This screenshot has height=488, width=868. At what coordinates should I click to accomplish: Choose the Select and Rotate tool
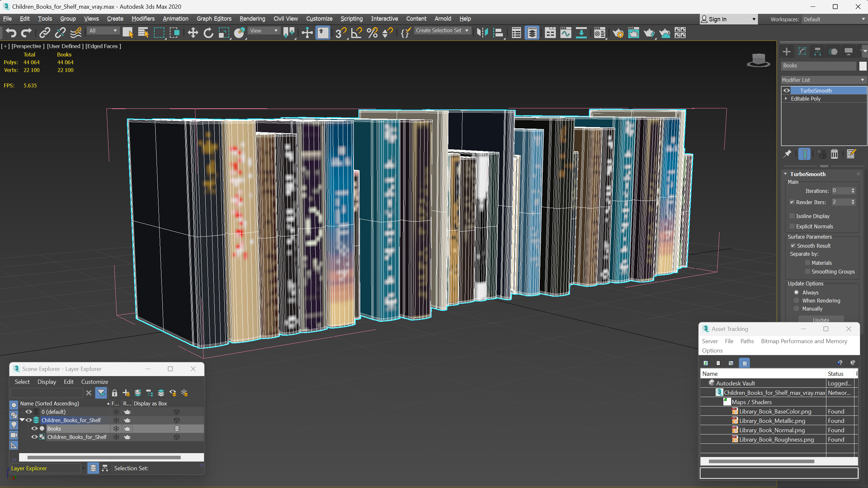[x=208, y=33]
